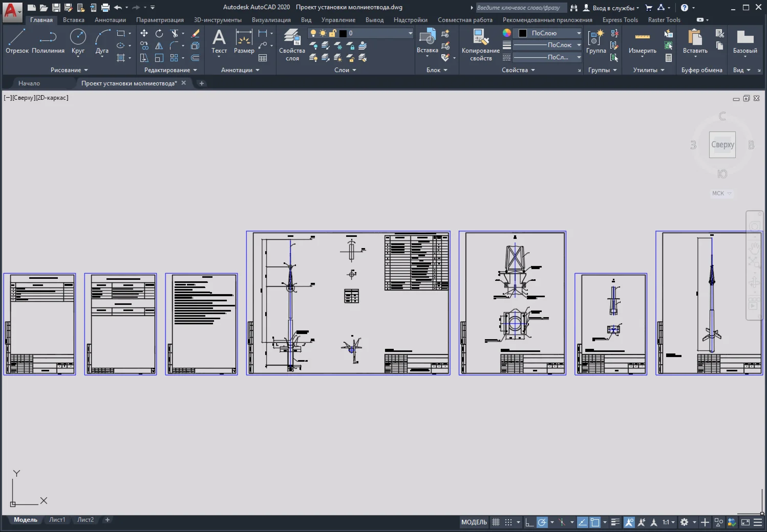The height and width of the screenshot is (532, 767).
Task: Click the keyword search input field
Action: (x=521, y=8)
